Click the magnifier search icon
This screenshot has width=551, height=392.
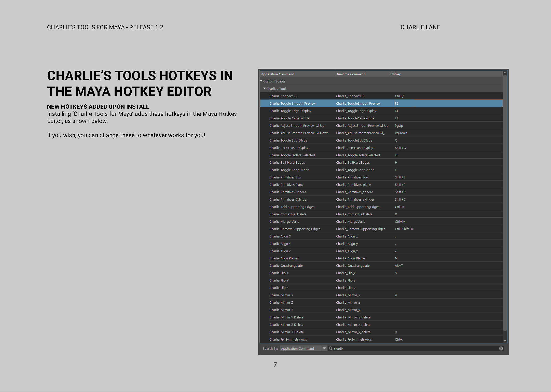pos(330,348)
